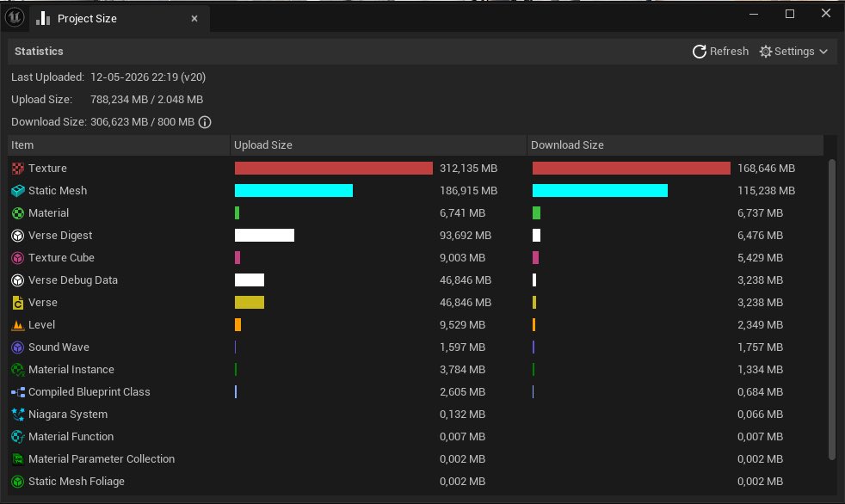Click the 'Last Uploaded' date text
This screenshot has width=845, height=504.
148,77
